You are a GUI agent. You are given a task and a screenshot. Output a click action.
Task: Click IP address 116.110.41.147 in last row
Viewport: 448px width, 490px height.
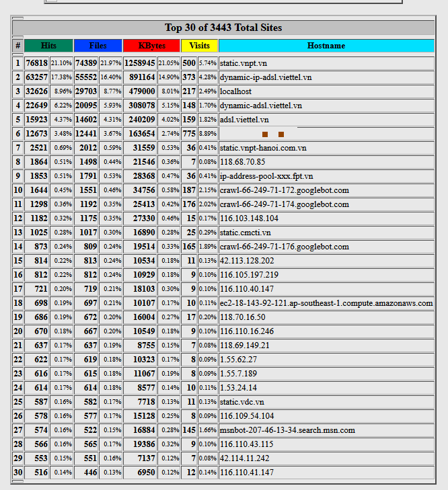(247, 473)
